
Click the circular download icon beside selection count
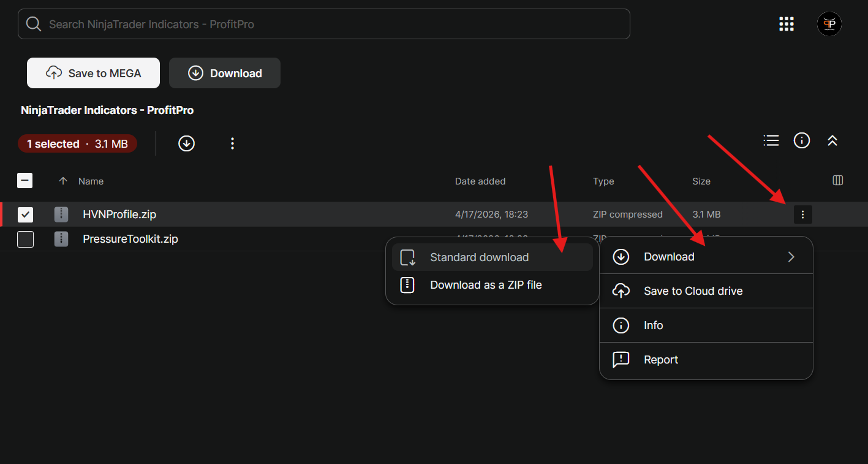(186, 143)
